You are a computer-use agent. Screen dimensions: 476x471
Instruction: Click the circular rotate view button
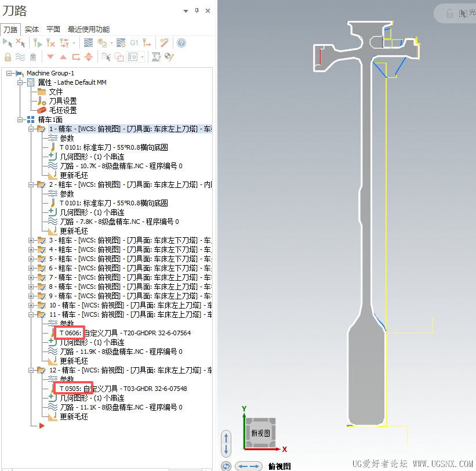[226, 466]
